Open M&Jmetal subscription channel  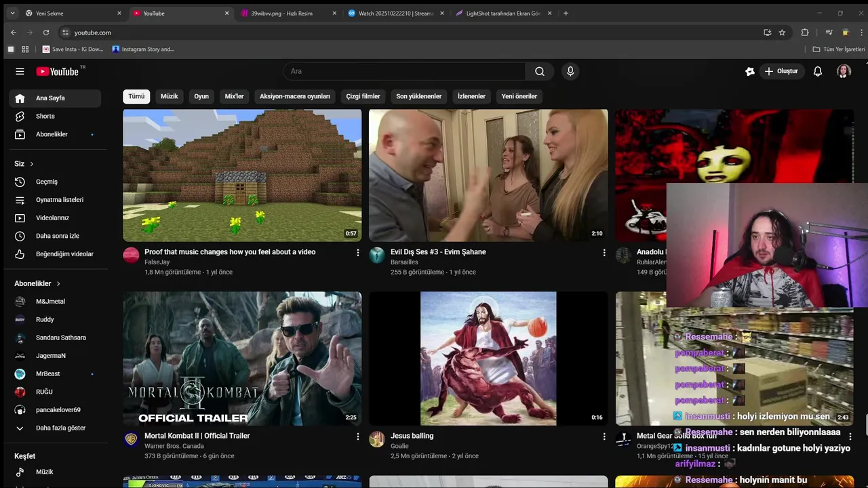55,302
